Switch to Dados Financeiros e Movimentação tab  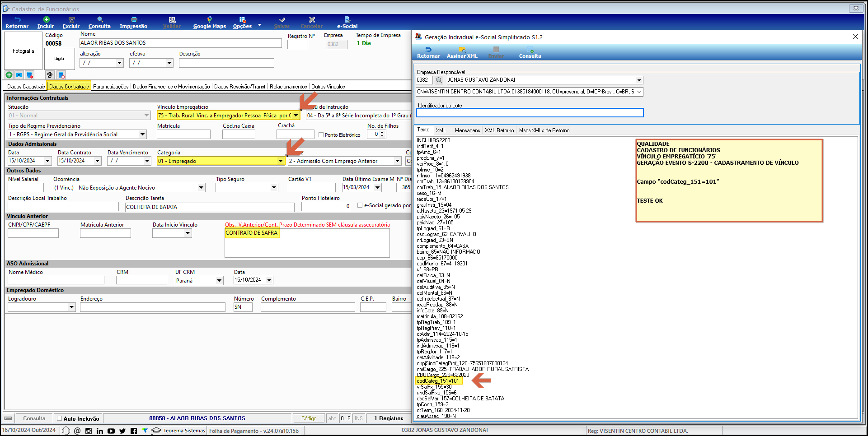[171, 87]
